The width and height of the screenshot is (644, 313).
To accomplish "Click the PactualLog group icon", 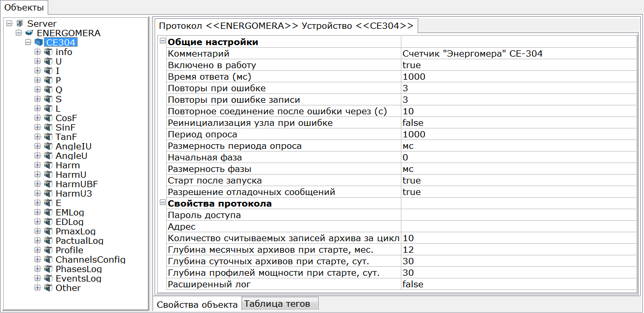I will [48, 241].
